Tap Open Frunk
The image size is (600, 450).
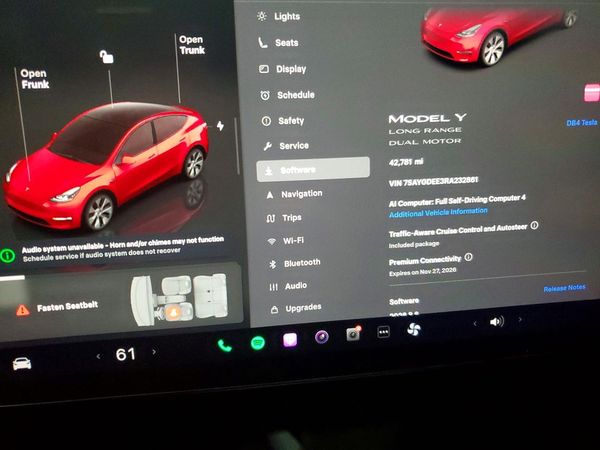pyautogui.click(x=34, y=79)
